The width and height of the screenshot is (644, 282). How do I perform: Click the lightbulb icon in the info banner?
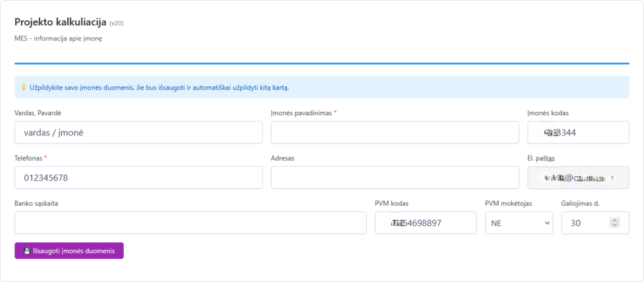point(24,87)
